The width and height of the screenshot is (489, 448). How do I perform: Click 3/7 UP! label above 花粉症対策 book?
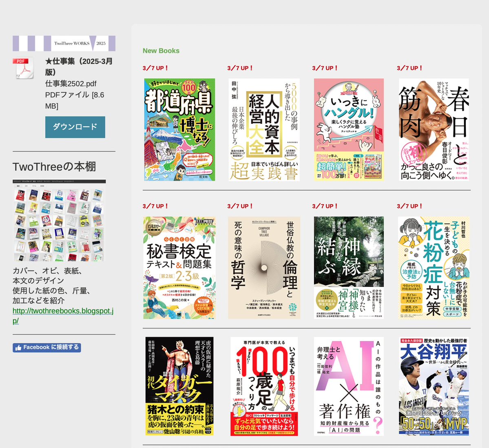click(409, 206)
